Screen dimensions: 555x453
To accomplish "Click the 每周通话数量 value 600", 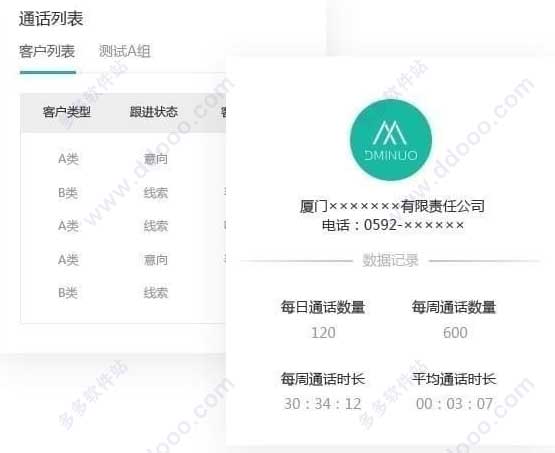I will [455, 333].
